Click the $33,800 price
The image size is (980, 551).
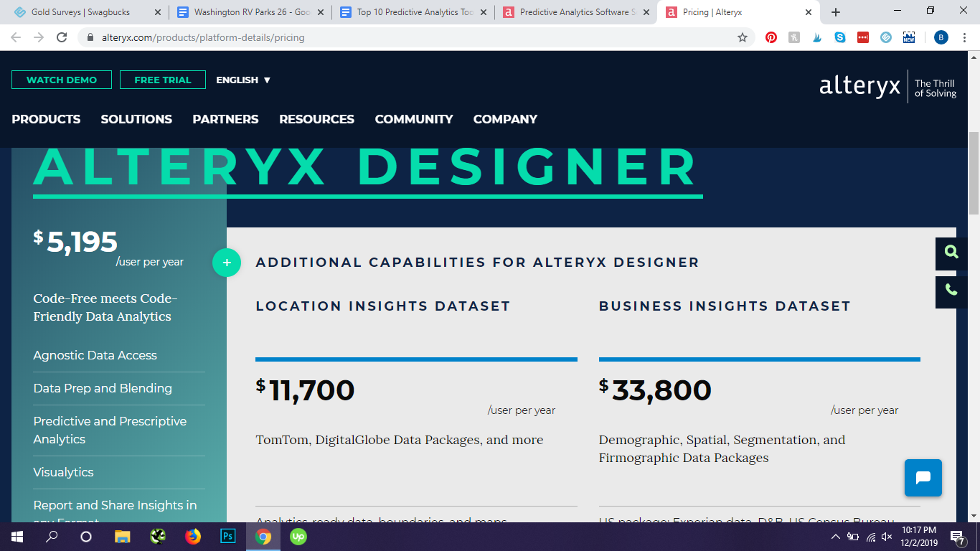coord(656,390)
